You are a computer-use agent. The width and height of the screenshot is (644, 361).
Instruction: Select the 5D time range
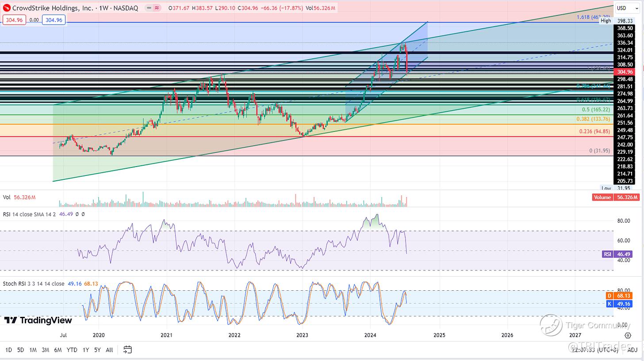point(20,350)
